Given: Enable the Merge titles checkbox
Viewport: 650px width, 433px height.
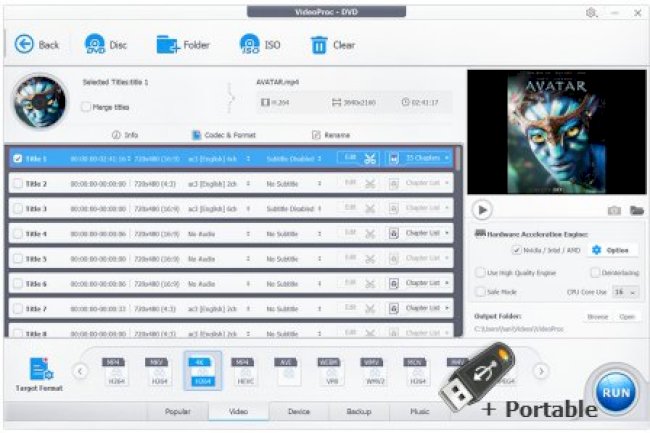Looking at the screenshot, I should (85, 107).
